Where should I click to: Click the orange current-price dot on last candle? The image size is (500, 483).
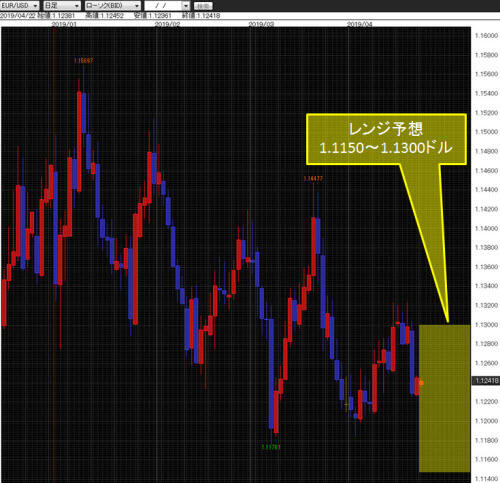[x=421, y=383]
